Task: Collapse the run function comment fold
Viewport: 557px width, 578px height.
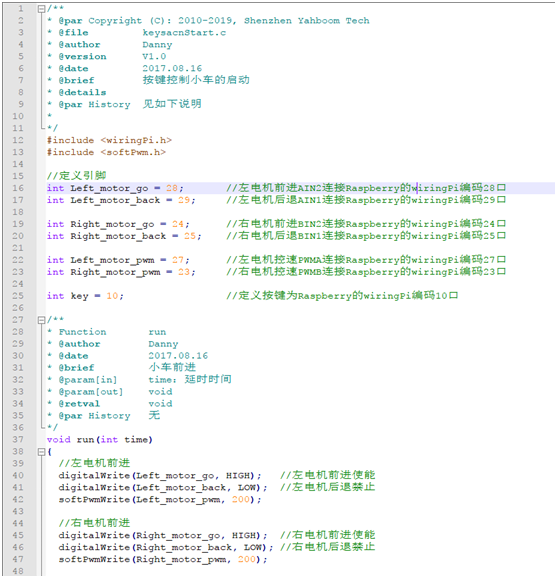Action: (x=41, y=320)
